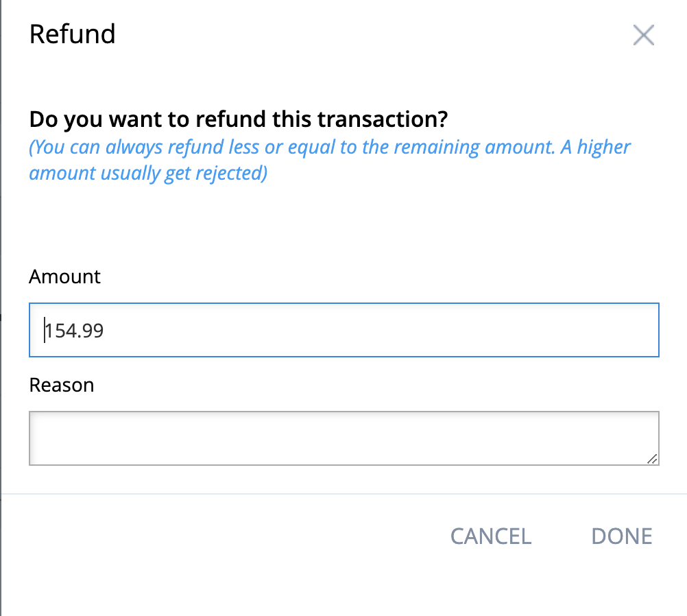
Task: Click the Refund dialog title
Action: 72,34
